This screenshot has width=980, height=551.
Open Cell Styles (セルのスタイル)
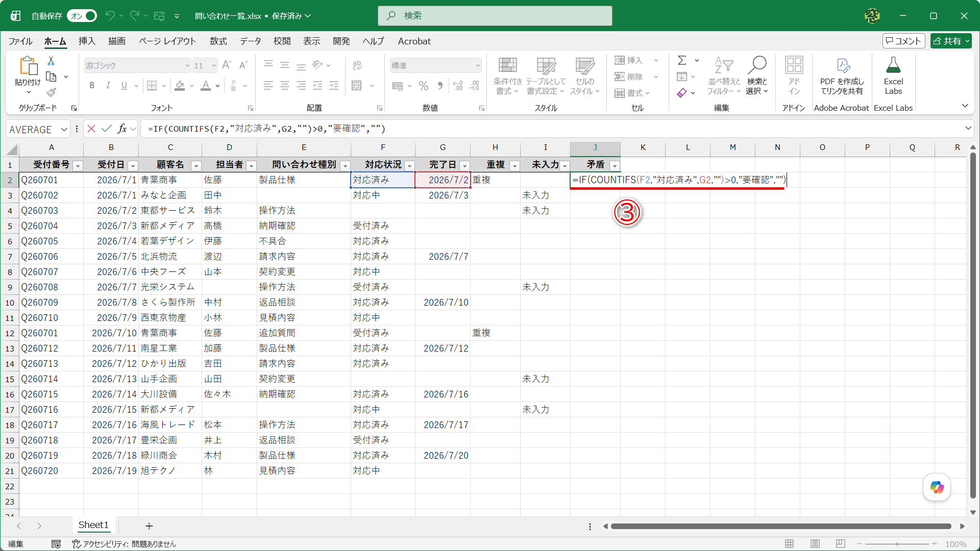pyautogui.click(x=584, y=76)
